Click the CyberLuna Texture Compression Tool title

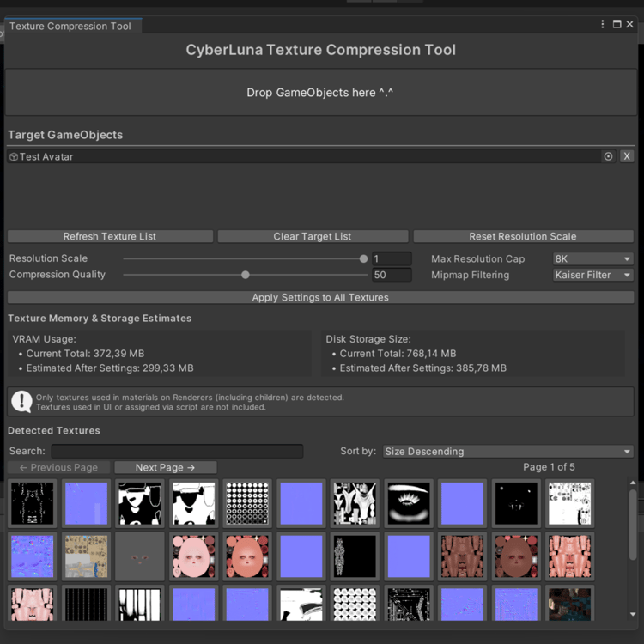(x=321, y=50)
